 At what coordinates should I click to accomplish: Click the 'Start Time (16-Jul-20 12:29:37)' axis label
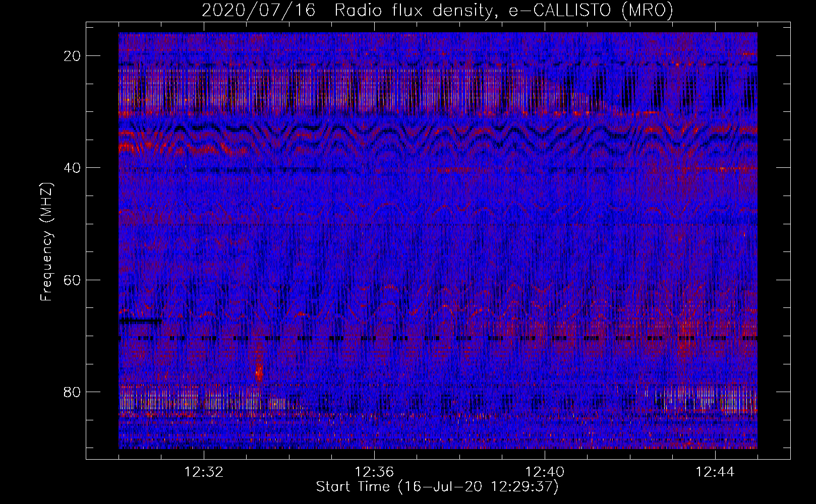437,487
